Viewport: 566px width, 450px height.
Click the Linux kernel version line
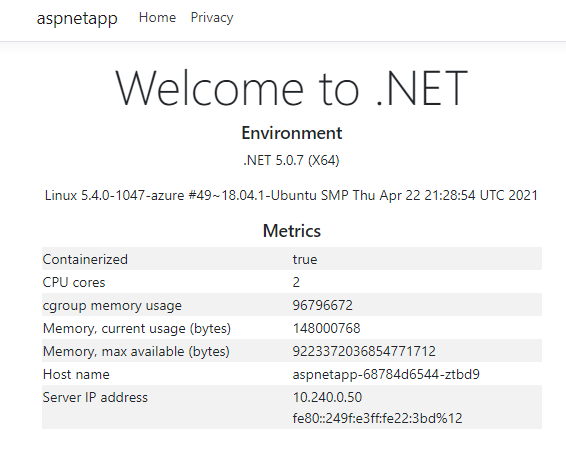pyautogui.click(x=291, y=195)
